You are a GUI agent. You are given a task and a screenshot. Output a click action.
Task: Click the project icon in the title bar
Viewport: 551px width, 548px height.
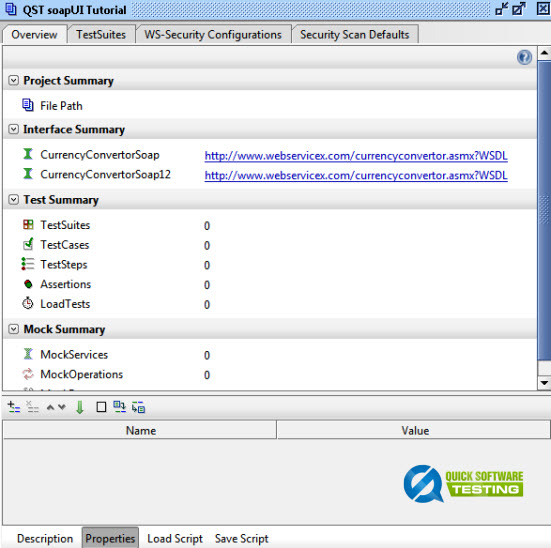coord(11,9)
